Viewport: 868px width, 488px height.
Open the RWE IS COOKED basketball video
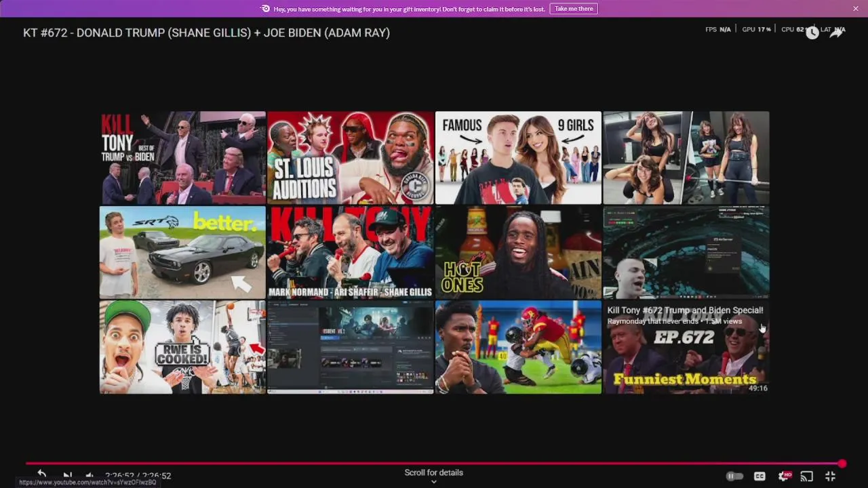coord(182,347)
